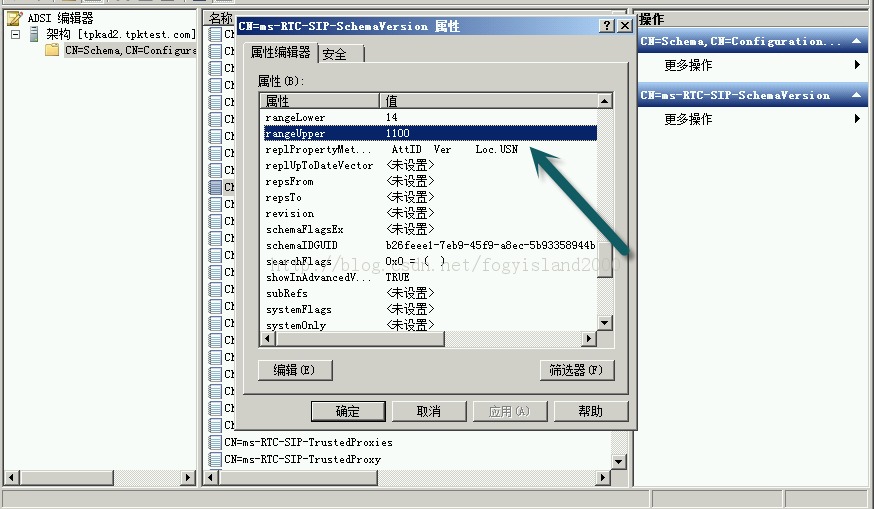Click the 架构 server icon in tree

coord(34,35)
